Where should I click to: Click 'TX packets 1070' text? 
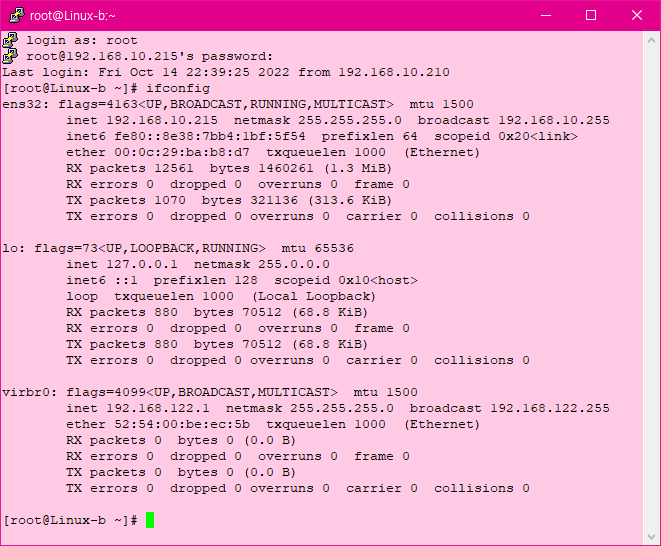(x=126, y=201)
